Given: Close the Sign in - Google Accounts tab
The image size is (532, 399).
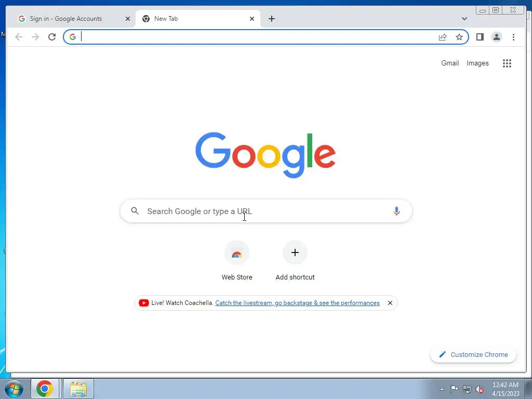Looking at the screenshot, I should coord(128,19).
